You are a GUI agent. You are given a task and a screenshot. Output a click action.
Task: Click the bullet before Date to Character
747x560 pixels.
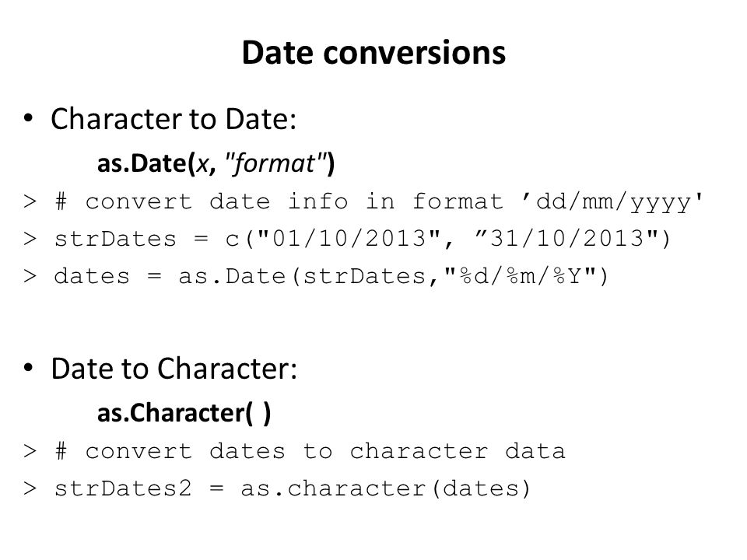pos(29,368)
